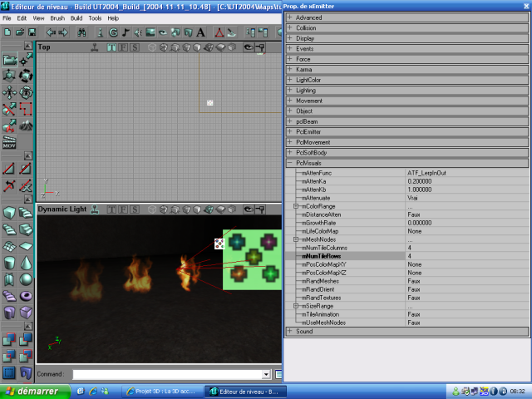This screenshot has height=399, width=532.
Task: Click the Save level icon in toolbar
Action: pyautogui.click(x=31, y=32)
